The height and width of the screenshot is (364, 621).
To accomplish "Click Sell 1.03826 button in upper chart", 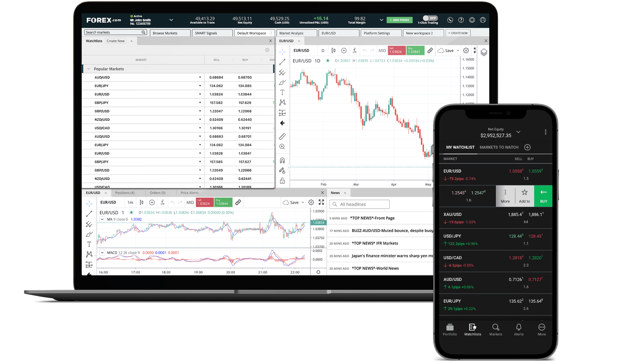I will tap(397, 50).
